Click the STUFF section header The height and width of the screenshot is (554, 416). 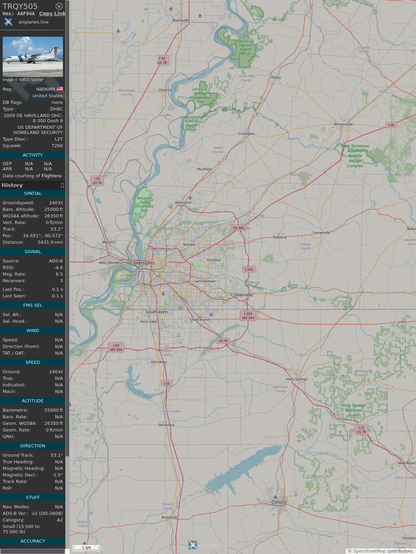(x=33, y=497)
